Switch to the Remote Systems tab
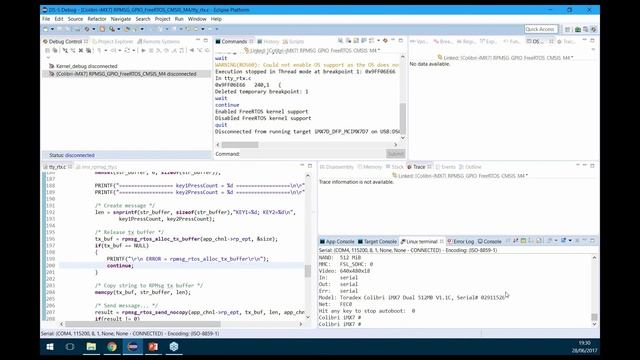Viewport: 640px width, 360px height. [158, 42]
